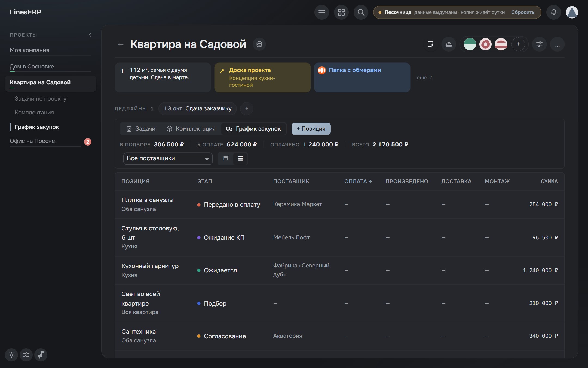Viewport: 588px width, 368px height.
Task: Toggle light theme sun icon
Action: (11, 355)
